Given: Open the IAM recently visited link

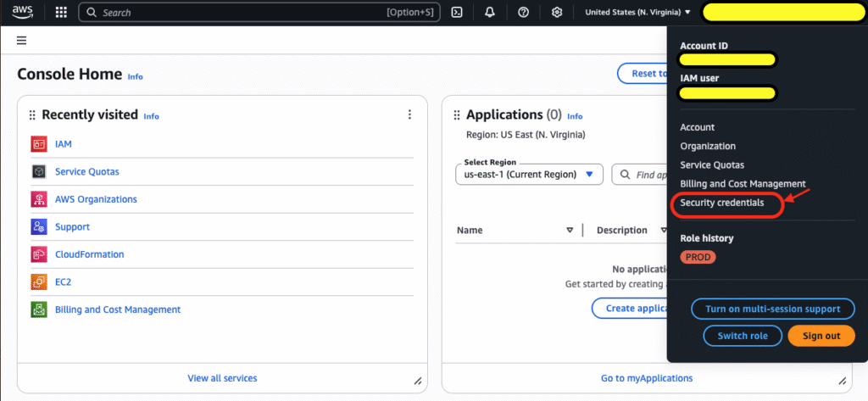Looking at the screenshot, I should pyautogui.click(x=63, y=144).
